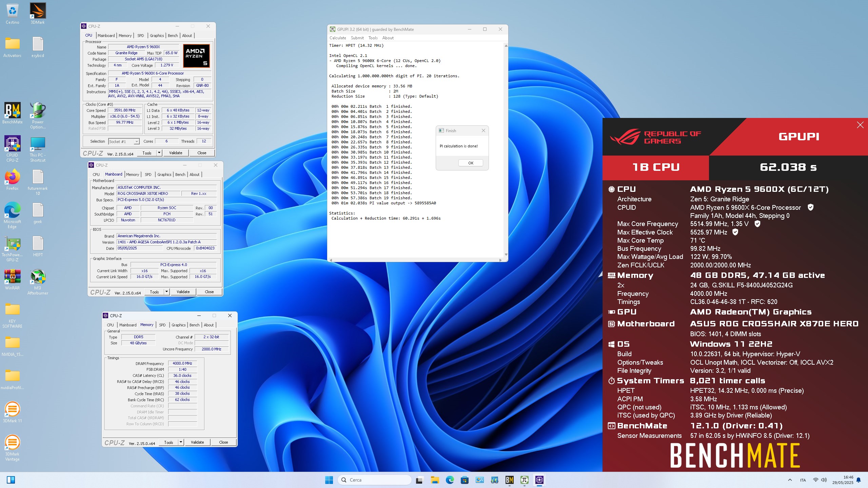Open the notification bell in the tray
This screenshot has height=488, width=868.
coord(859,480)
